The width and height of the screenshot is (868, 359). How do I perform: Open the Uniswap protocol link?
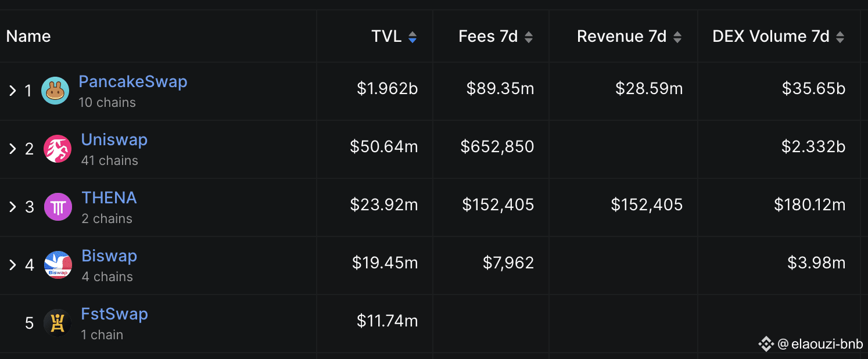114,139
